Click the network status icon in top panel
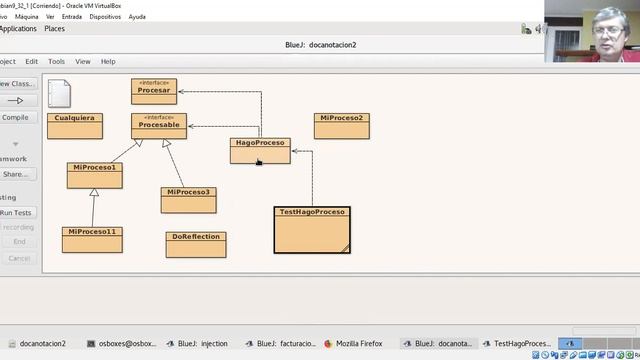This screenshot has width=640, height=360. 526,29
